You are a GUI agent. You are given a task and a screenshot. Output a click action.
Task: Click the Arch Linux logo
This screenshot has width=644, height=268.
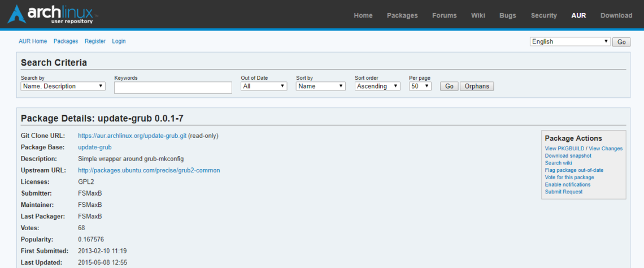coord(54,15)
